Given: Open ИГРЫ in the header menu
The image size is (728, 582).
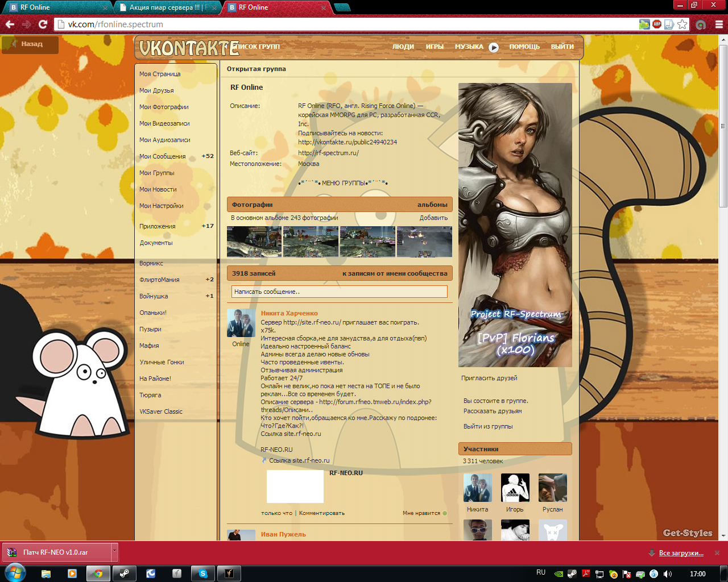Looking at the screenshot, I should 435,47.
